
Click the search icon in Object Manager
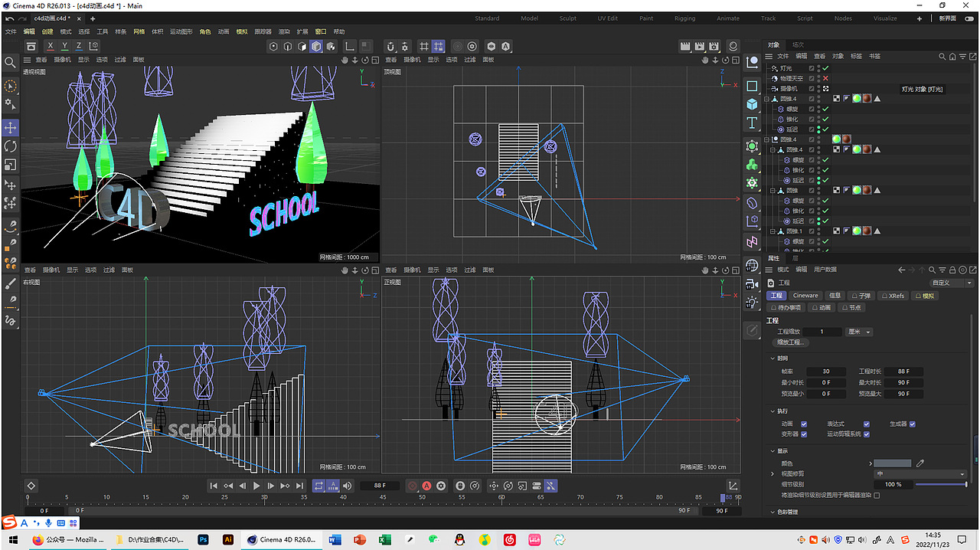pyautogui.click(x=943, y=56)
